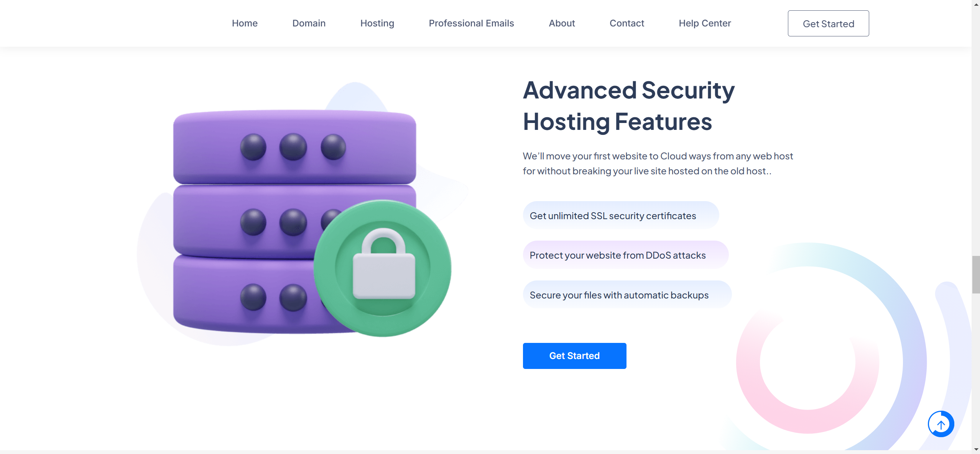Click the scrollbar up arrow

(x=976, y=4)
